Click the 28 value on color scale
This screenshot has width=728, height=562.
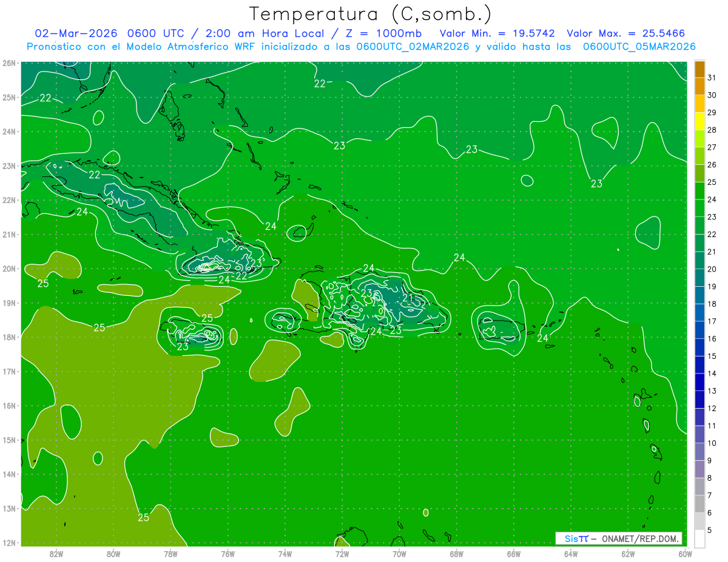click(x=712, y=130)
